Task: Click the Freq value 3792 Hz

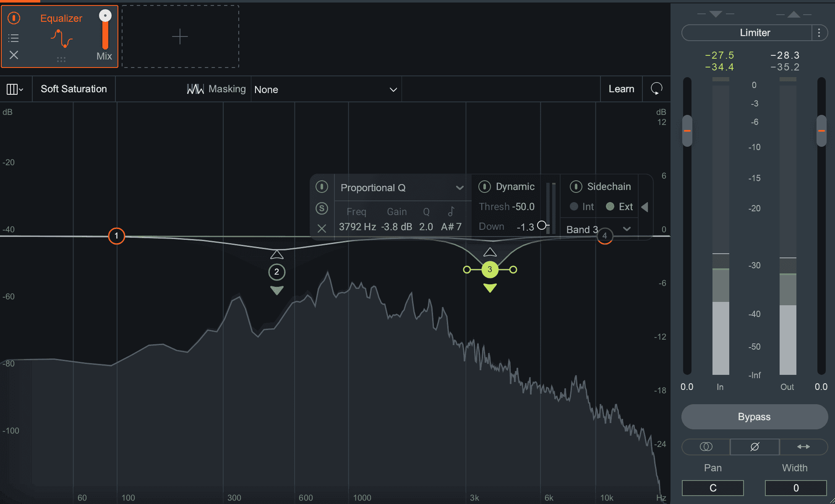Action: (357, 227)
